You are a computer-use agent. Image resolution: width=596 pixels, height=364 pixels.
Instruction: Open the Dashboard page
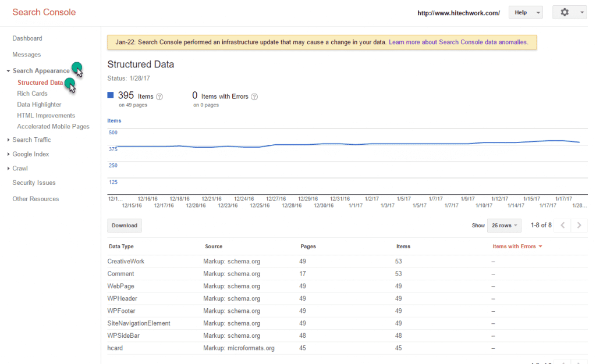[x=27, y=38]
